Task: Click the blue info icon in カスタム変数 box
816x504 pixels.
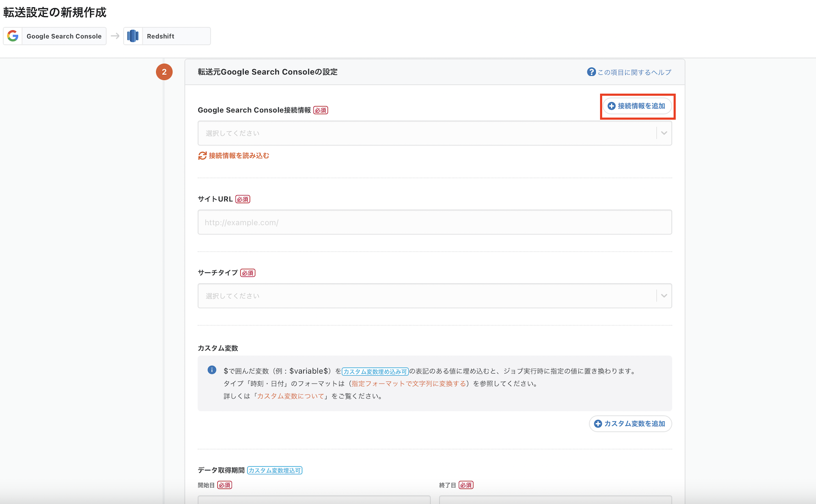Action: [212, 370]
